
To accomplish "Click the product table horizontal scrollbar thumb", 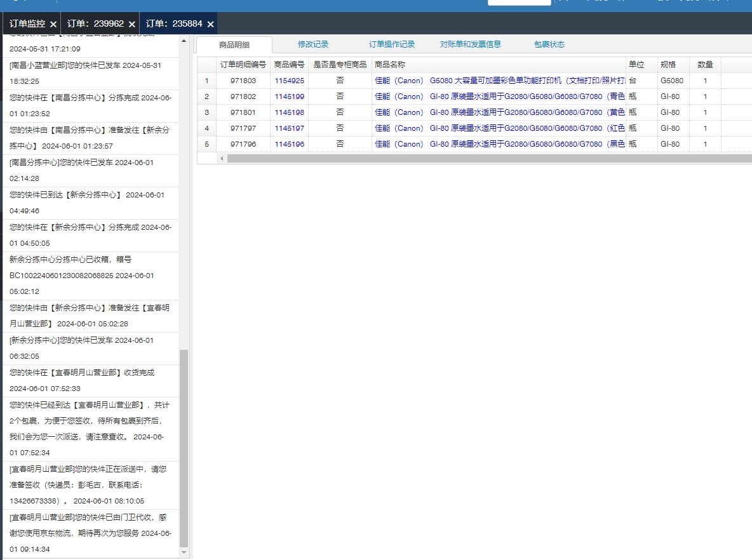I will (490, 158).
